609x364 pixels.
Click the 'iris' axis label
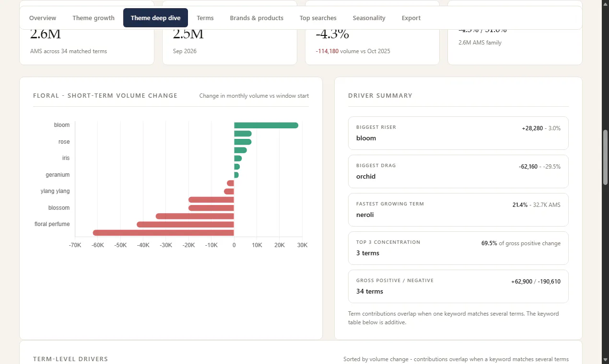tap(66, 158)
